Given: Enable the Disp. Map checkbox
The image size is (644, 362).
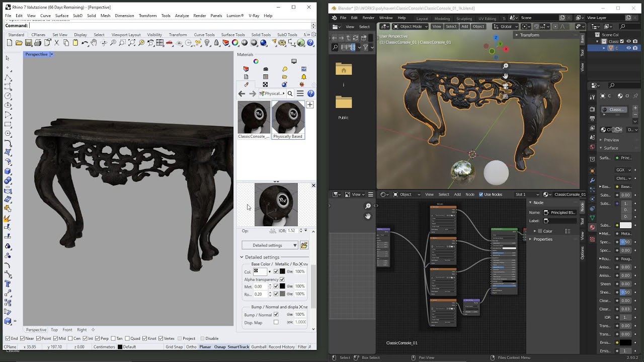Looking at the screenshot, I should (276, 322).
